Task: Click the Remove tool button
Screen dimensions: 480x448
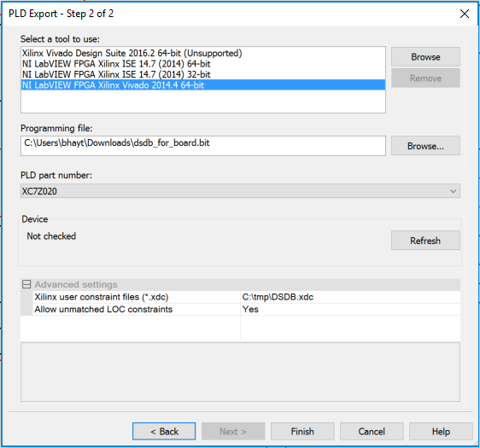Action: [425, 79]
